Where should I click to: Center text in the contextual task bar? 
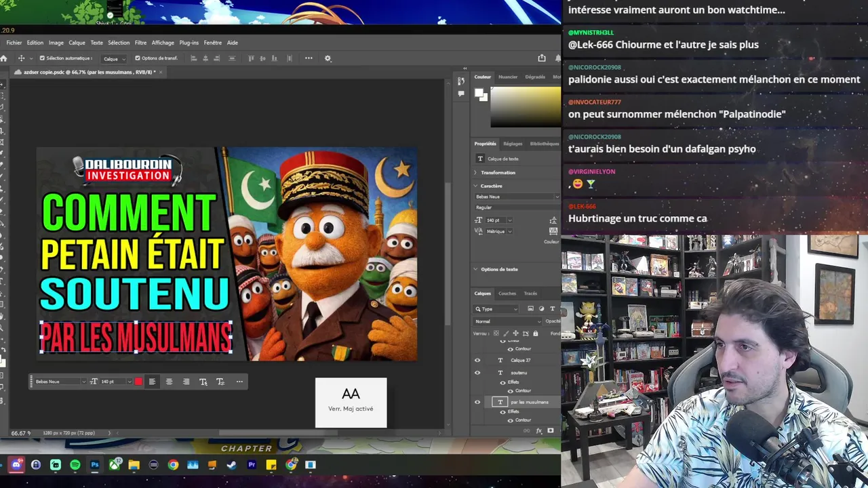pyautogui.click(x=169, y=382)
